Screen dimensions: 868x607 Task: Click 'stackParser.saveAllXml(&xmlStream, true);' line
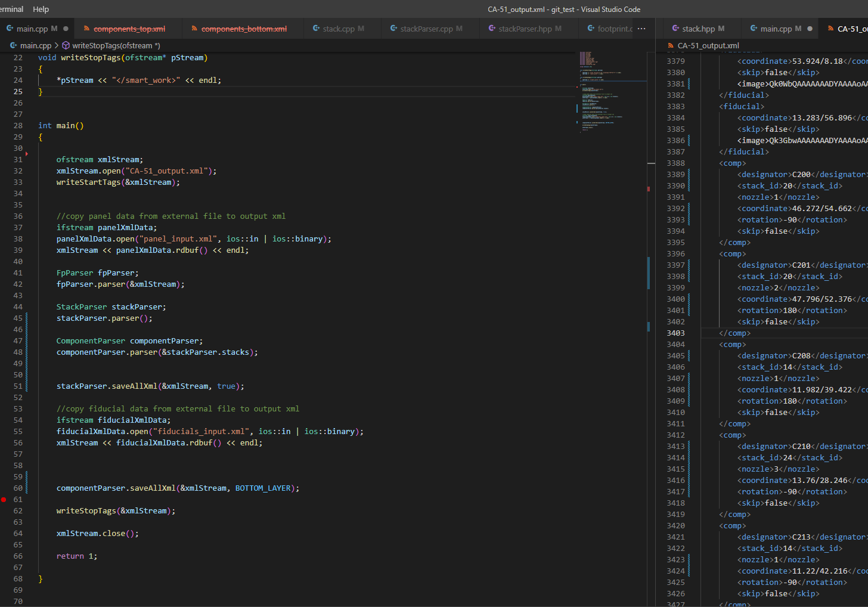click(150, 386)
